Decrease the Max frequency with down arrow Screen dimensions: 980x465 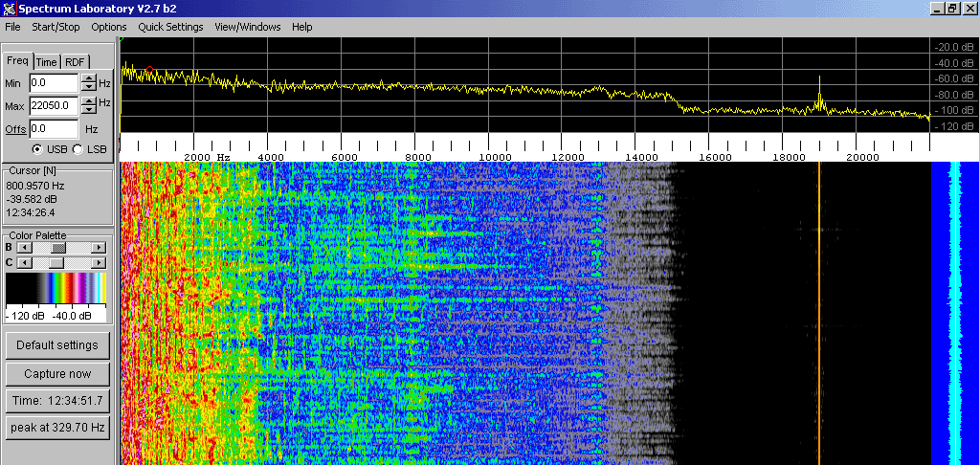click(x=88, y=110)
